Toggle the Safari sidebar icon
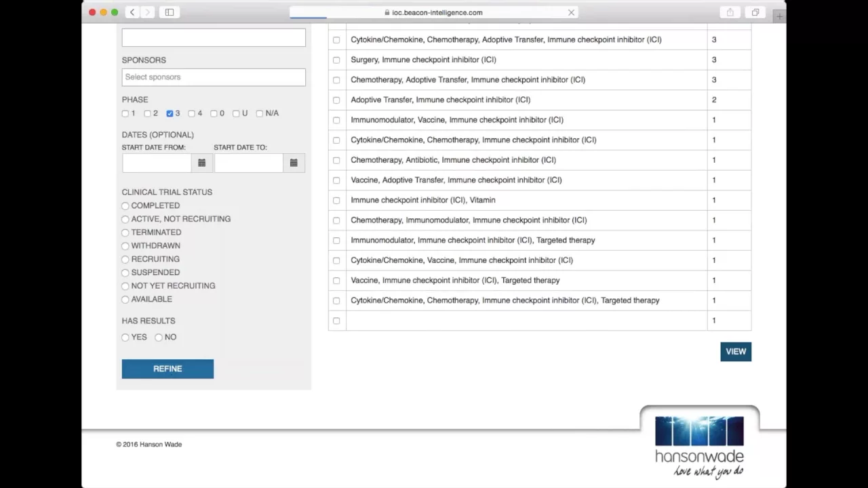 coord(170,12)
